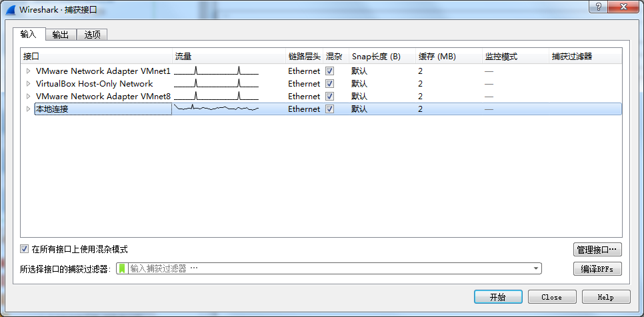Click the Snap长度 (B) column header

click(382, 56)
